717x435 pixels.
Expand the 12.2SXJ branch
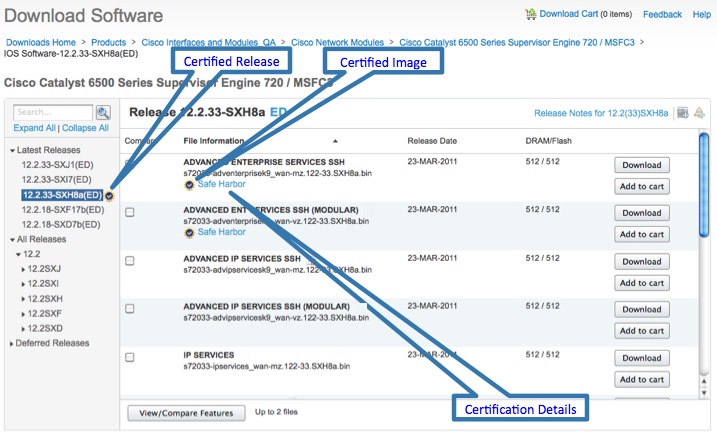point(23,269)
